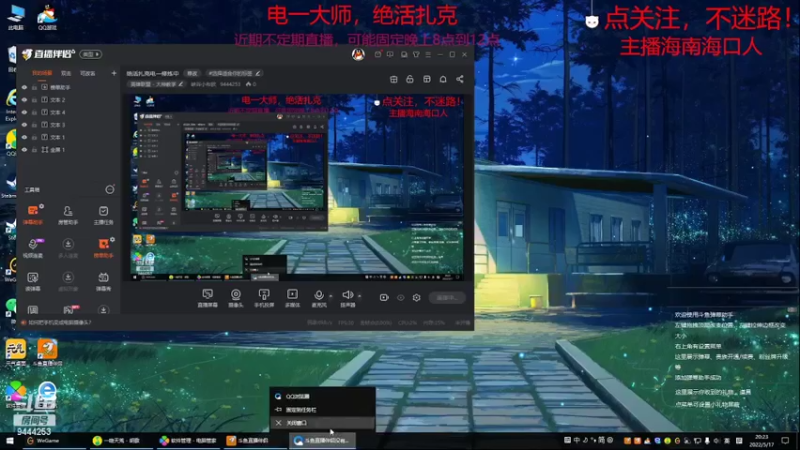Edit the stream title pencil icon
The image size is (800, 450).
pyautogui.click(x=258, y=73)
